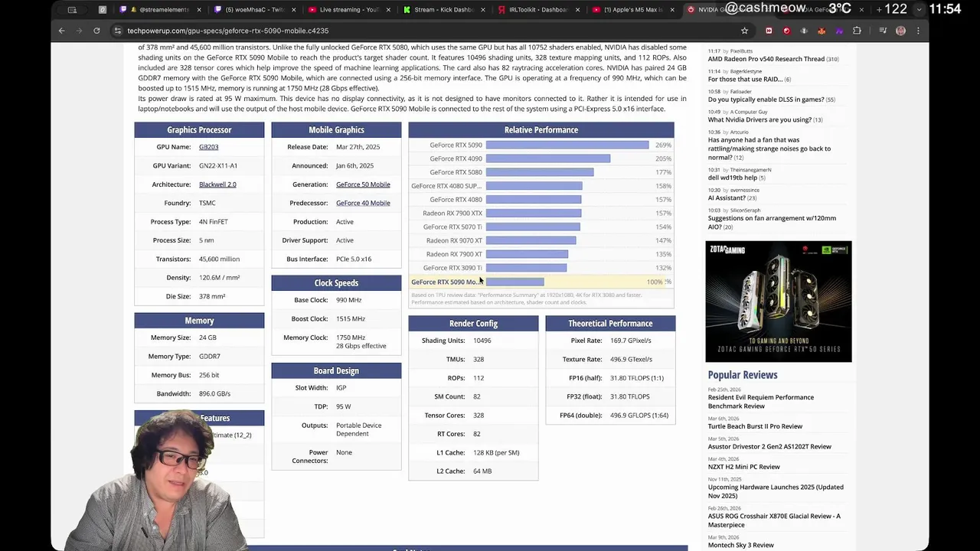Click the Theoretical Performance section header
The height and width of the screenshot is (551, 980).
point(610,324)
